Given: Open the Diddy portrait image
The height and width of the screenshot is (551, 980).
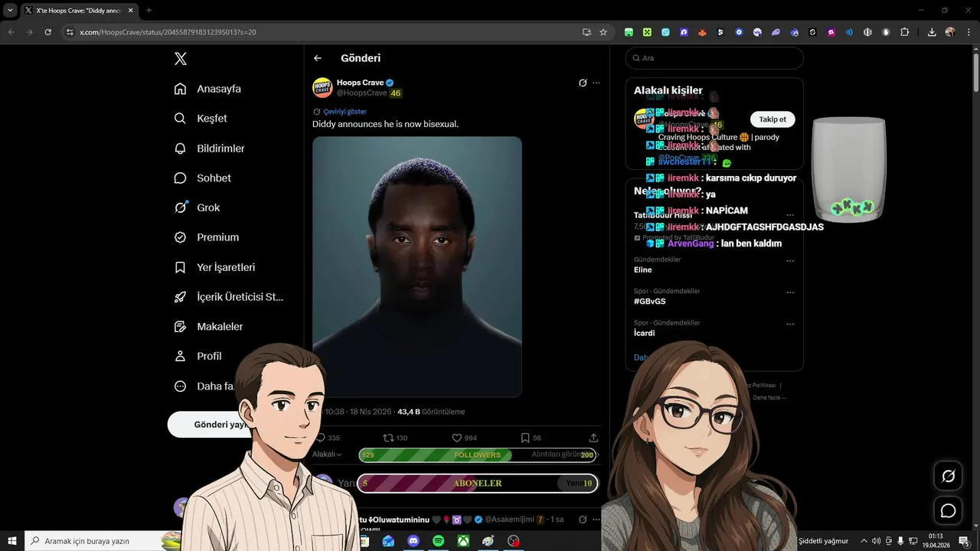Looking at the screenshot, I should pos(417,266).
